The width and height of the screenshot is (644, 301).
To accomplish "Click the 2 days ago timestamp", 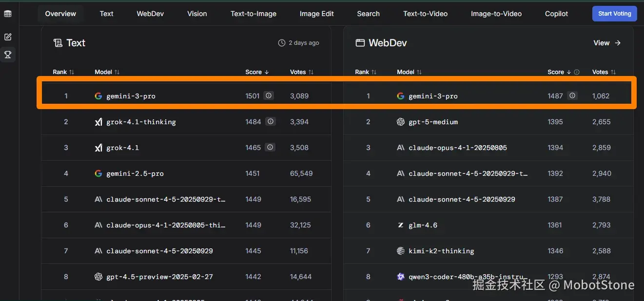I will [x=304, y=43].
